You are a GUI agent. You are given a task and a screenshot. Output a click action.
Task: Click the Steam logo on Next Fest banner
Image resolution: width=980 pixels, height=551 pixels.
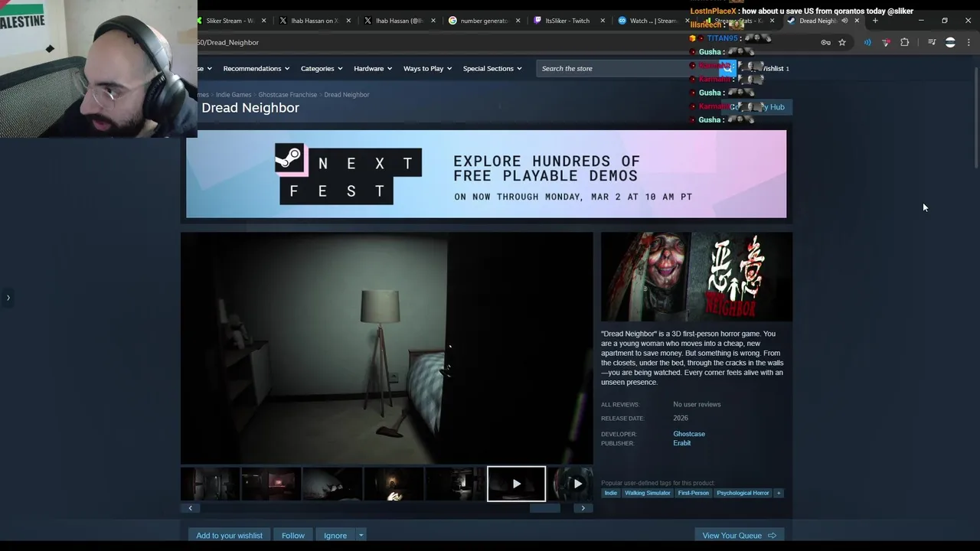[x=289, y=158]
